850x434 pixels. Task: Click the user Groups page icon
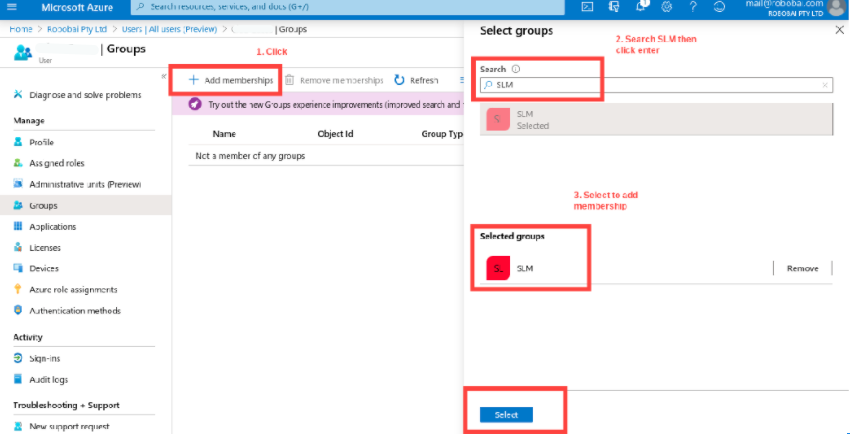pos(23,53)
